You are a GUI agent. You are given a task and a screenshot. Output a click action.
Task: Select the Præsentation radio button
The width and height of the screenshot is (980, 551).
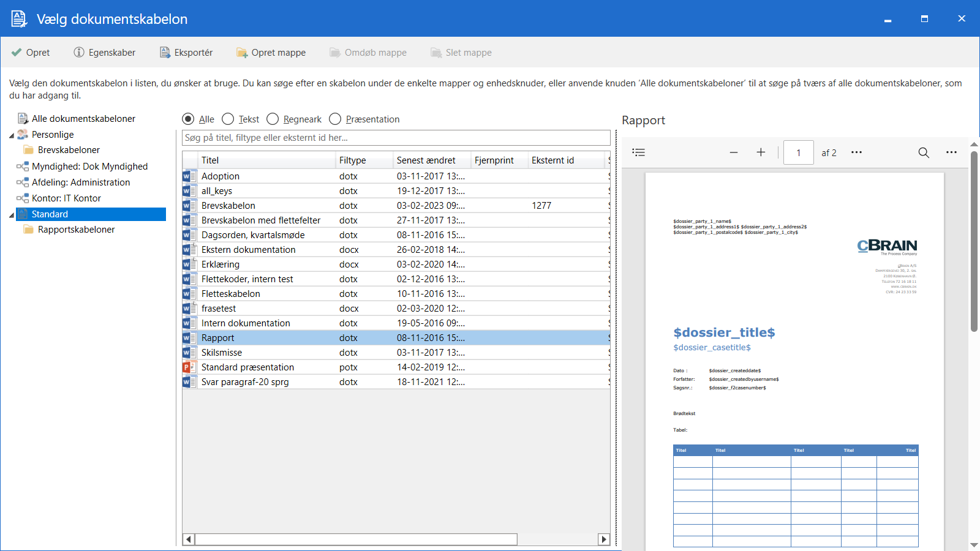tap(336, 119)
